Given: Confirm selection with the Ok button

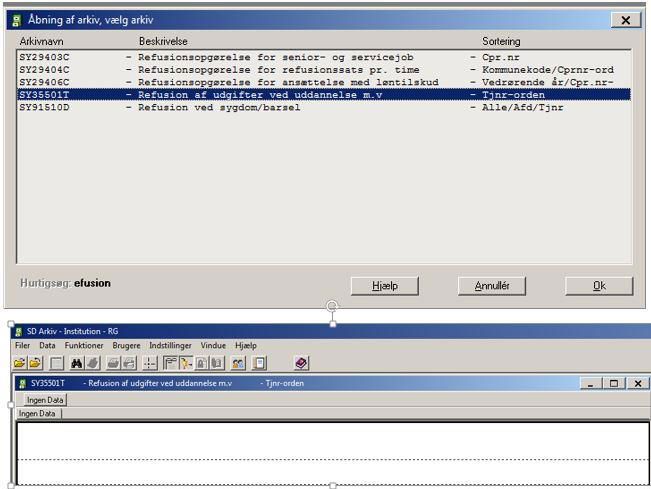Looking at the screenshot, I should click(599, 286).
